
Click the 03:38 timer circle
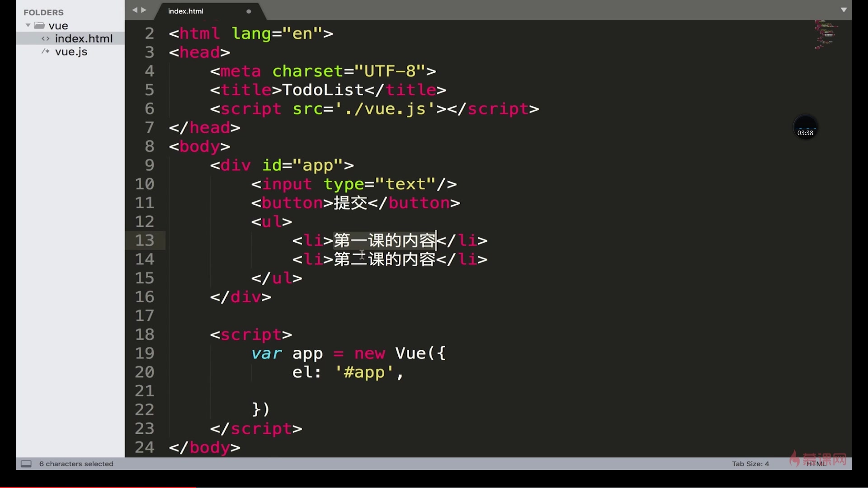(805, 128)
